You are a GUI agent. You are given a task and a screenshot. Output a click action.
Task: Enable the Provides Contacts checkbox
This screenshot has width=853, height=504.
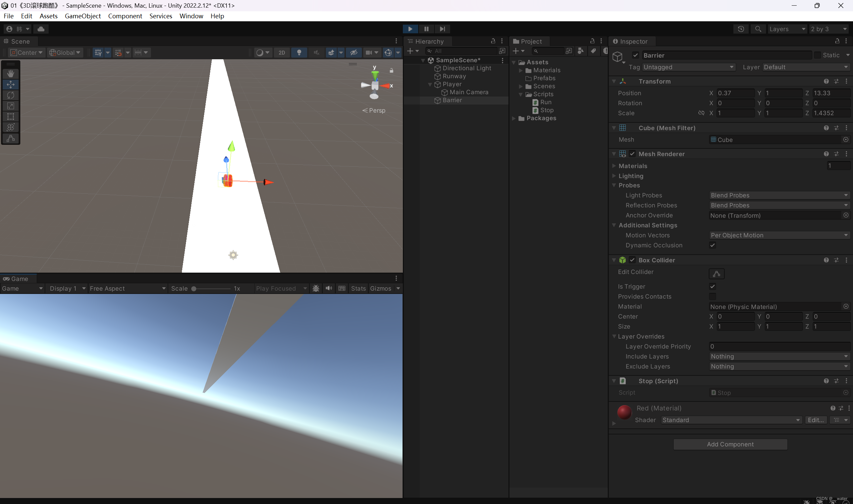tap(712, 296)
